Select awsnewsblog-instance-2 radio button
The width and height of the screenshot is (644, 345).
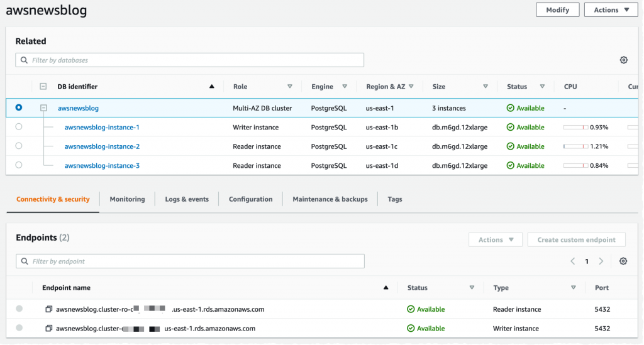tap(19, 146)
